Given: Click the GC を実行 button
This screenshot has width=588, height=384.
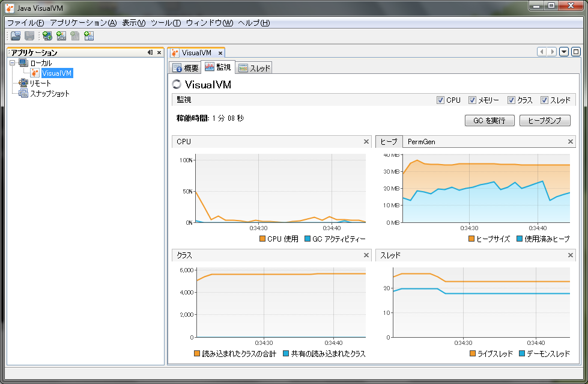Looking at the screenshot, I should (x=489, y=121).
